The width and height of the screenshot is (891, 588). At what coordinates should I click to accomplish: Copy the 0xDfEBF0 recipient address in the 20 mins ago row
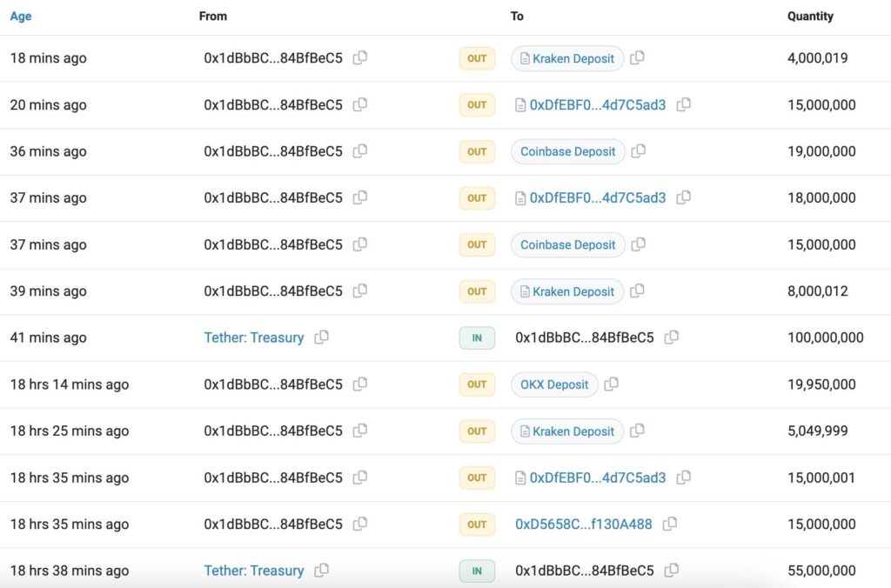pyautogui.click(x=683, y=104)
